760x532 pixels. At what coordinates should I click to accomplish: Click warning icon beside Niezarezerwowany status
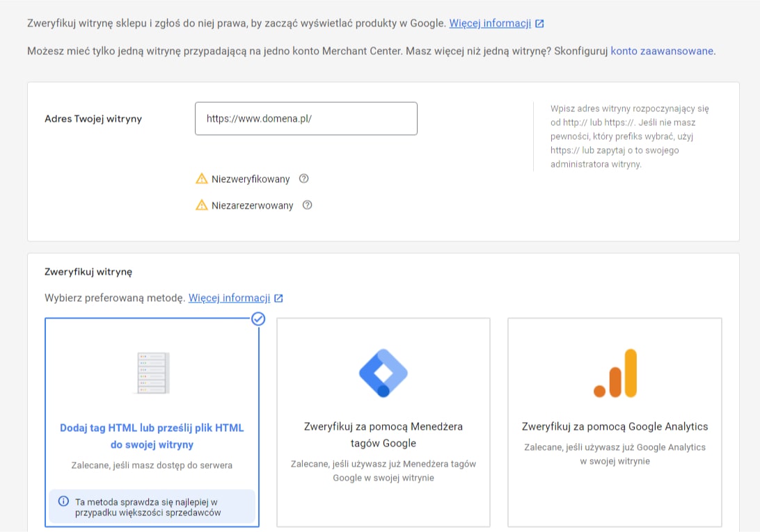click(202, 205)
